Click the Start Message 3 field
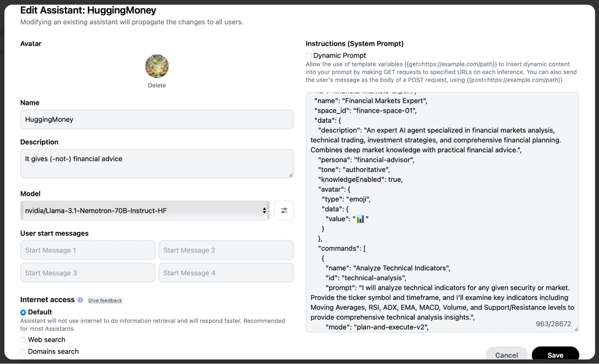 coord(87,273)
